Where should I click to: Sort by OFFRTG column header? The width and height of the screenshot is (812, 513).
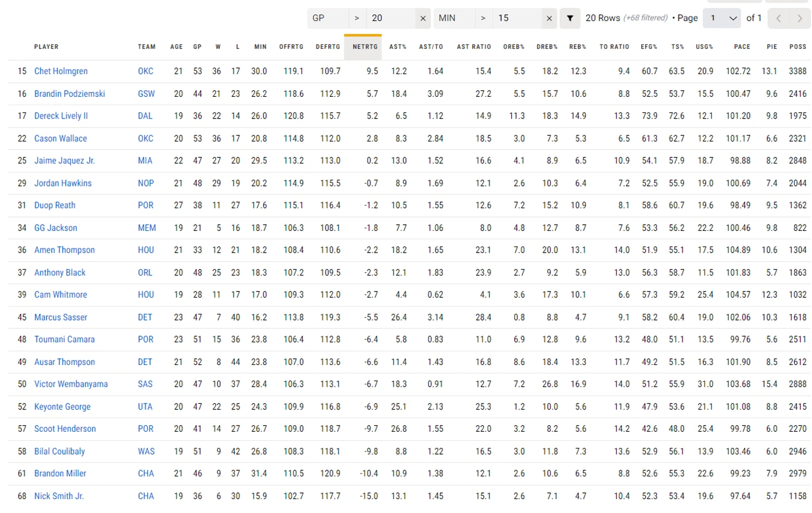291,47
